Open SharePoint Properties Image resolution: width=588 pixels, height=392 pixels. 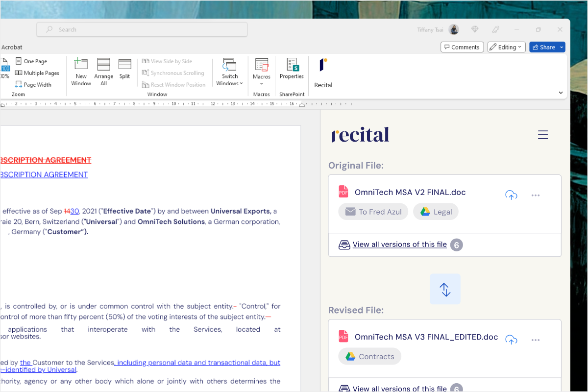tap(292, 69)
